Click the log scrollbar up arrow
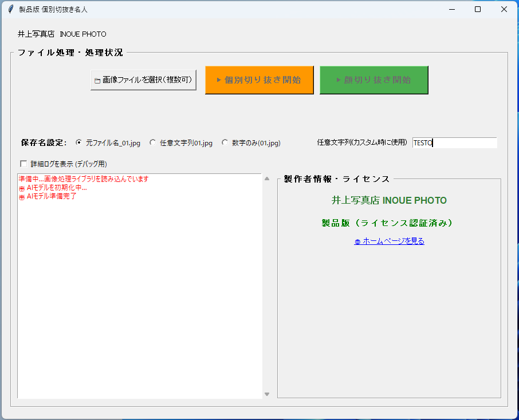This screenshot has width=519, height=420. [x=267, y=179]
